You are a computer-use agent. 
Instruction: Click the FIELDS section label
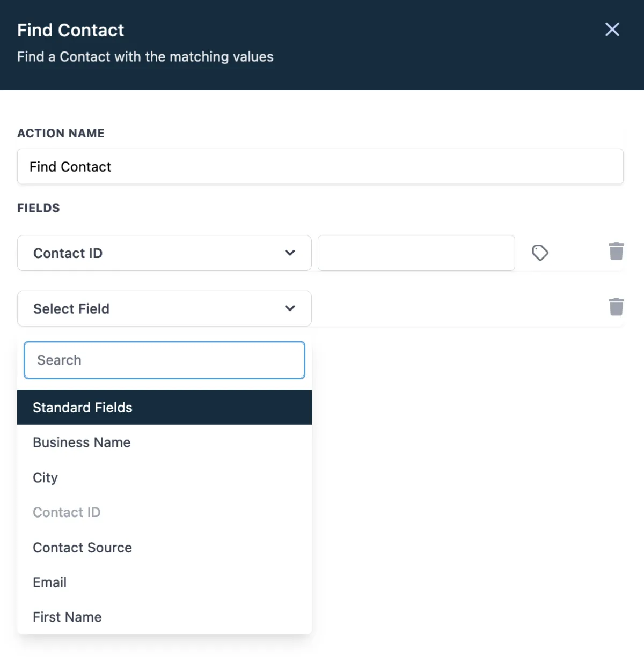pos(39,208)
